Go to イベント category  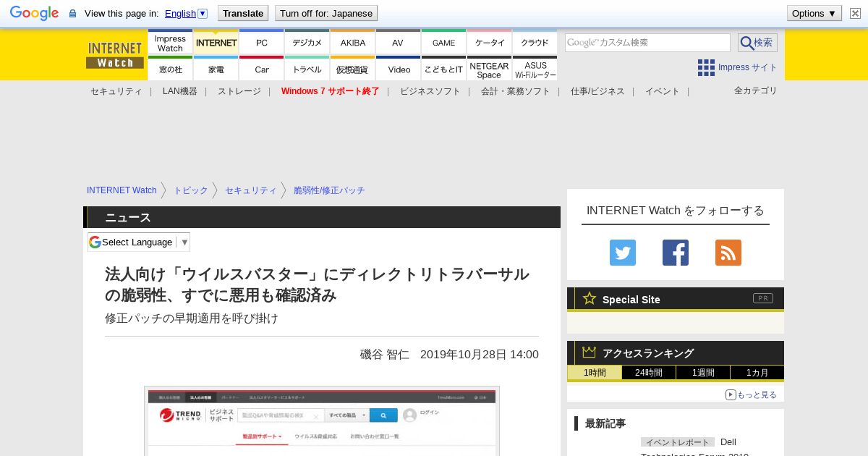(x=663, y=91)
